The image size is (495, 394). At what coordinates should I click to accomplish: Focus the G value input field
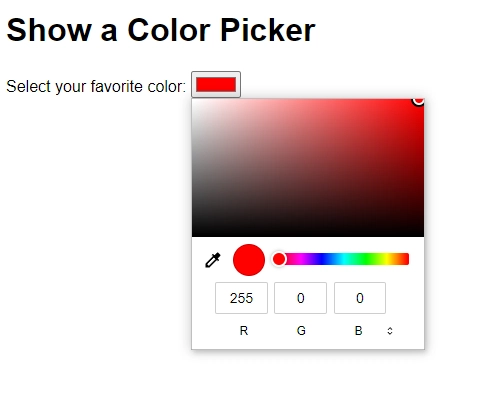point(300,298)
